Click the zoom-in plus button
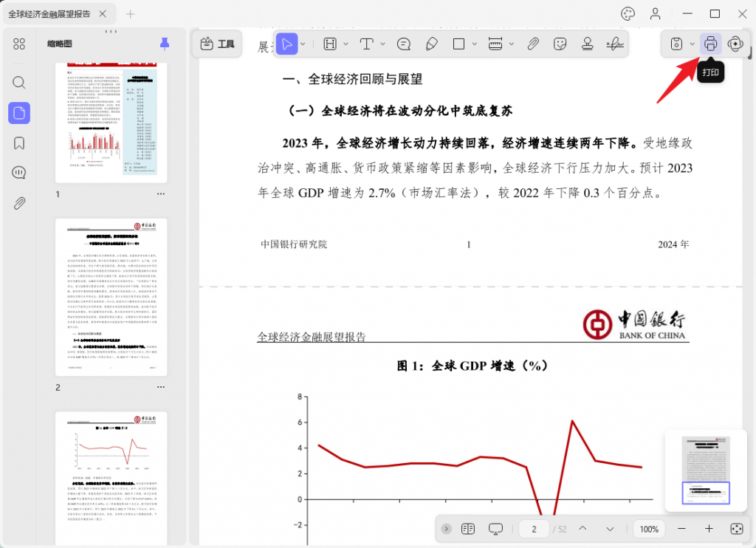 point(709,529)
